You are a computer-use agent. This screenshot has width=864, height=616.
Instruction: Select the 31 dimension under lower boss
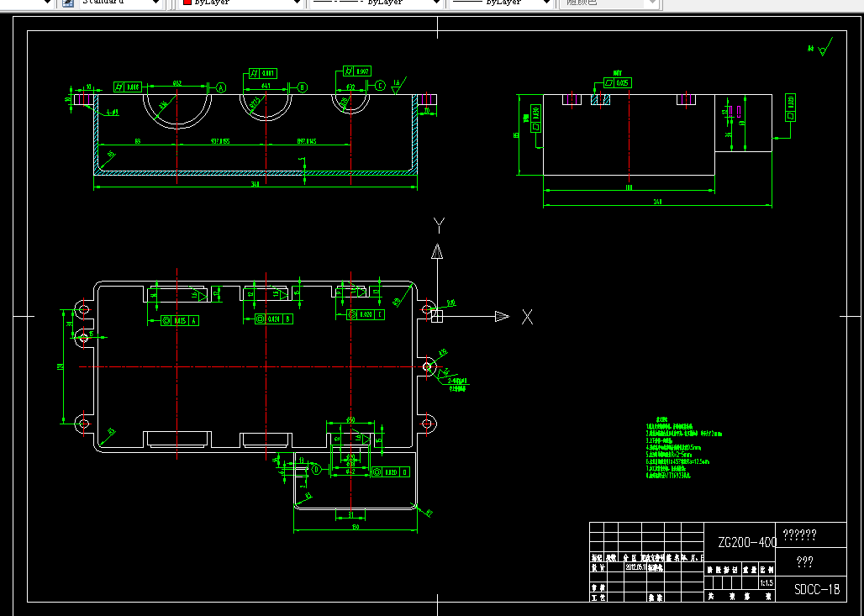click(x=350, y=515)
